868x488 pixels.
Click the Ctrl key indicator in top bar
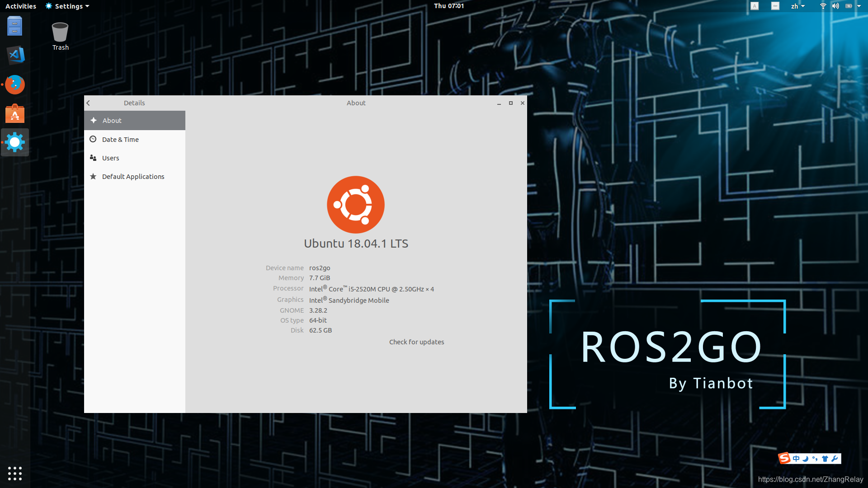coord(775,6)
